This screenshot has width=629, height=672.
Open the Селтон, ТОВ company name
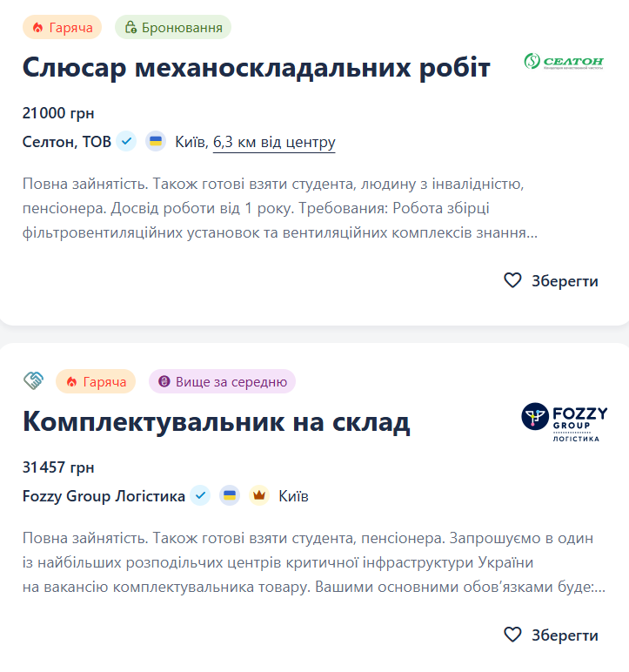[67, 142]
